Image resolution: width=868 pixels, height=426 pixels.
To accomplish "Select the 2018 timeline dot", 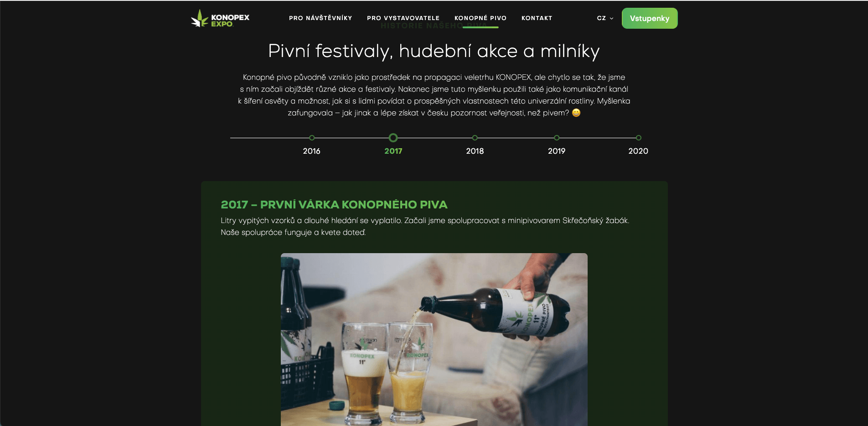I will click(x=475, y=138).
